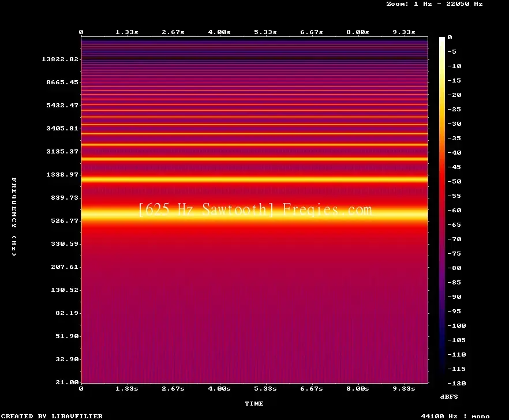Click the 839.73 frequency label
The width and height of the screenshot is (509, 420).
pyautogui.click(x=65, y=197)
